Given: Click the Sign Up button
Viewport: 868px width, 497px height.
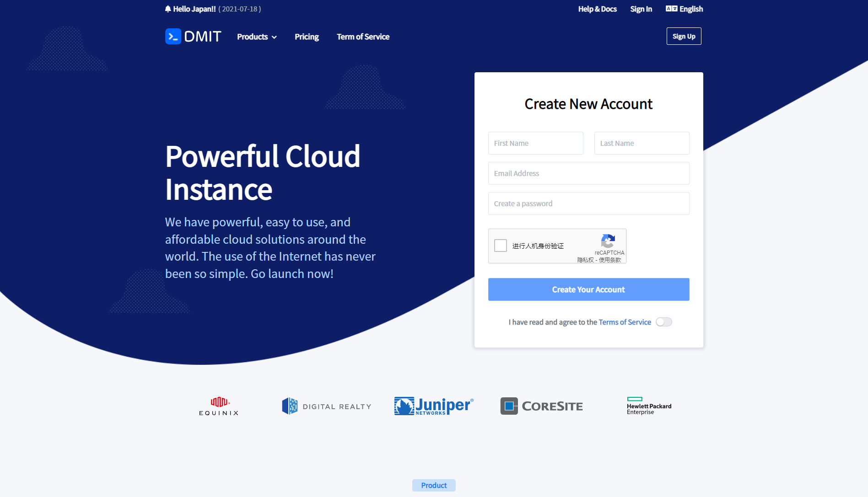Looking at the screenshot, I should click(684, 36).
